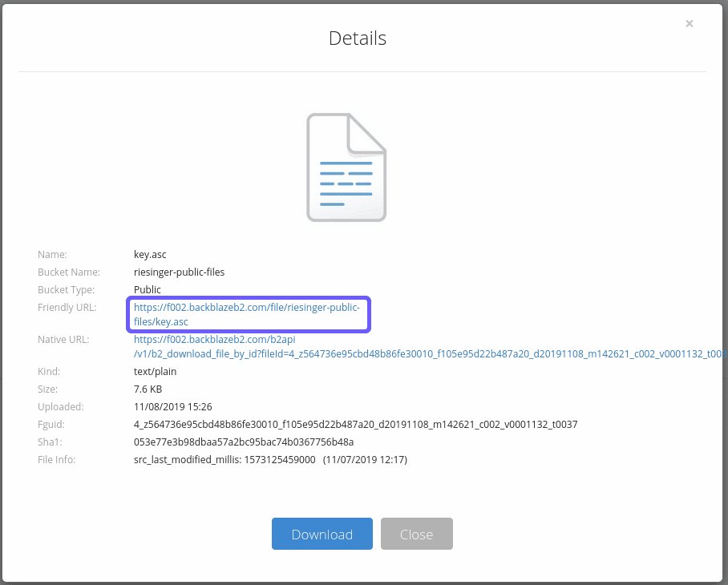The height and width of the screenshot is (585, 728).
Task: Open the Friendly URL link for key.asc
Action: click(247, 314)
